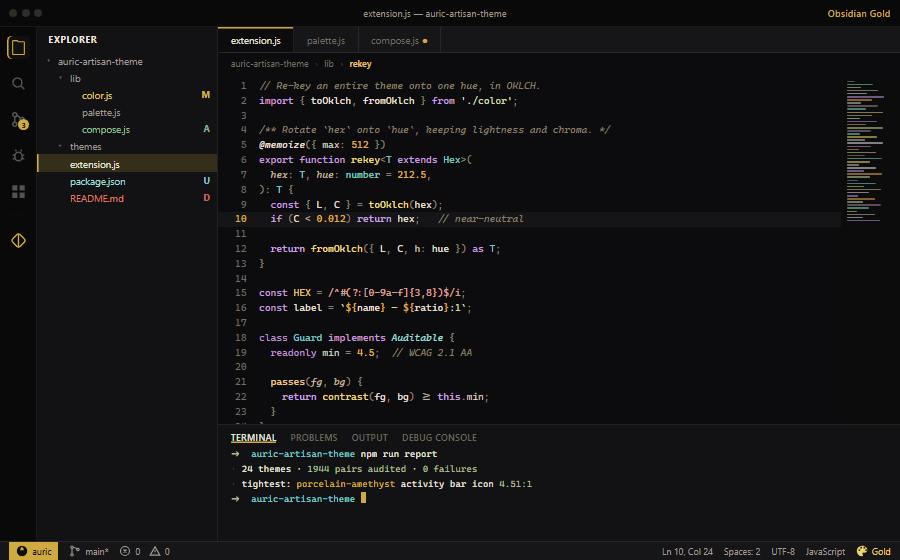
Task: Click the Ln 10, Col 24 cursor position
Action: tap(687, 551)
